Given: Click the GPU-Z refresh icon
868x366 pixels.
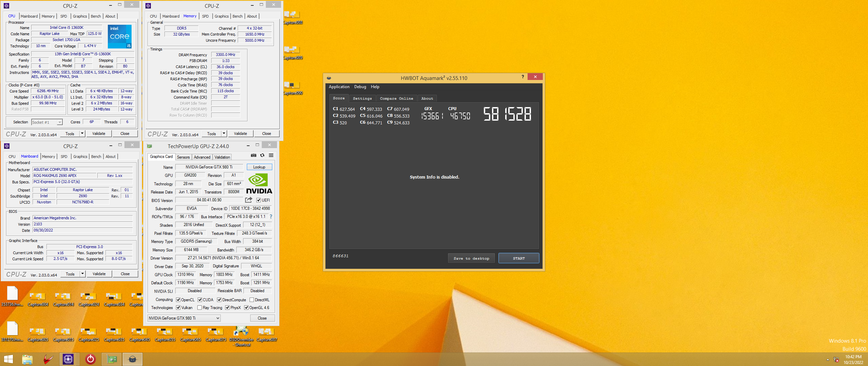Looking at the screenshot, I should click(x=262, y=155).
